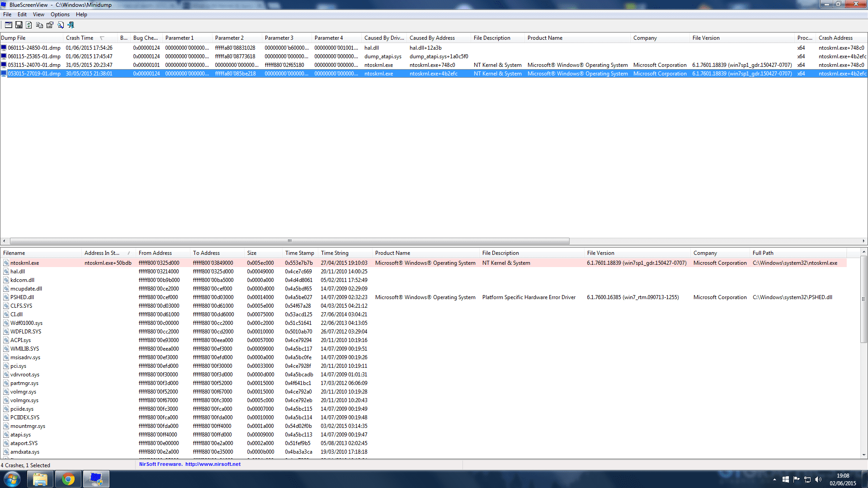868x488 pixels.
Task: Click the Exit door toolbar icon
Action: point(71,25)
